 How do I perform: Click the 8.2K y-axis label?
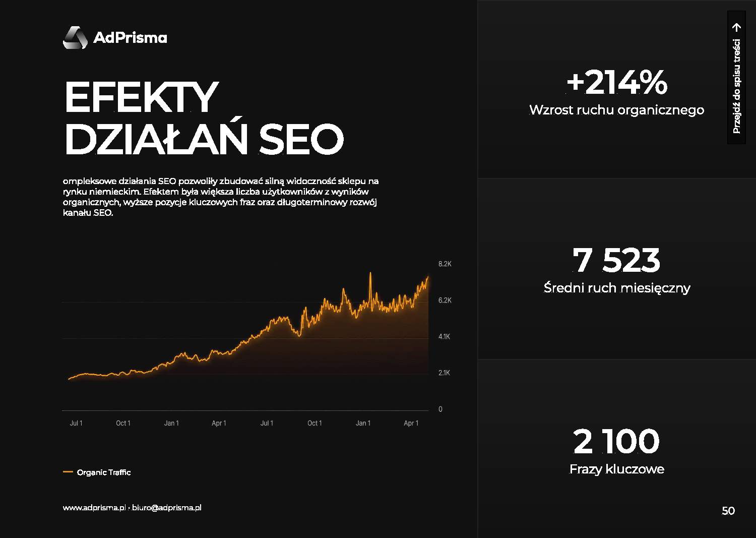[445, 264]
